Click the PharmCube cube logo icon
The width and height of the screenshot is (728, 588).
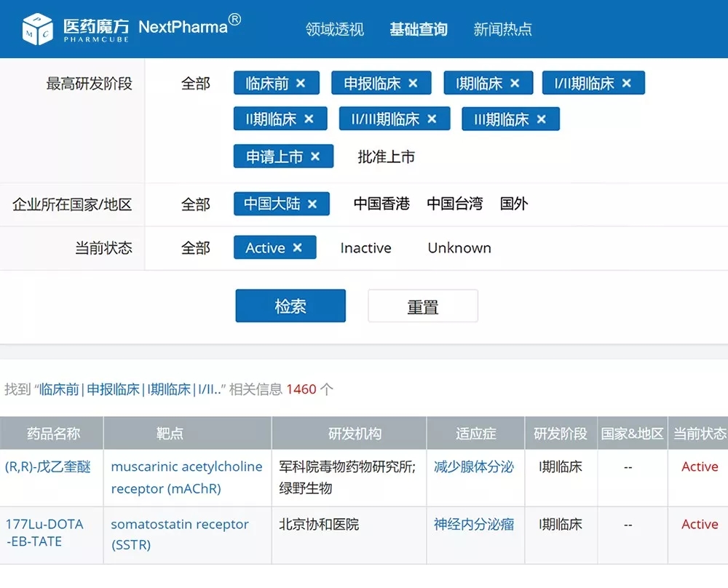point(37,29)
